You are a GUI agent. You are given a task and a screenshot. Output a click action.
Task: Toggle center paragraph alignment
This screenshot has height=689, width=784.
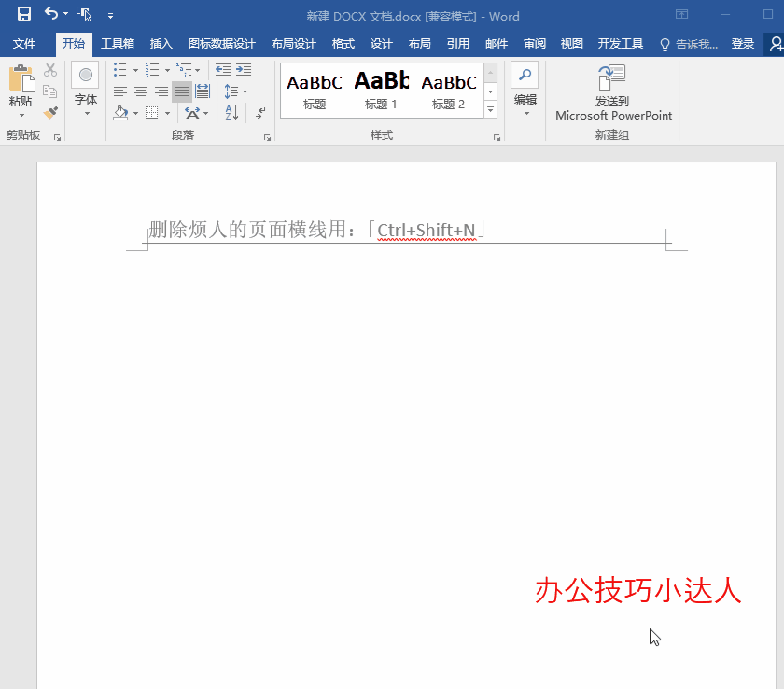140,91
